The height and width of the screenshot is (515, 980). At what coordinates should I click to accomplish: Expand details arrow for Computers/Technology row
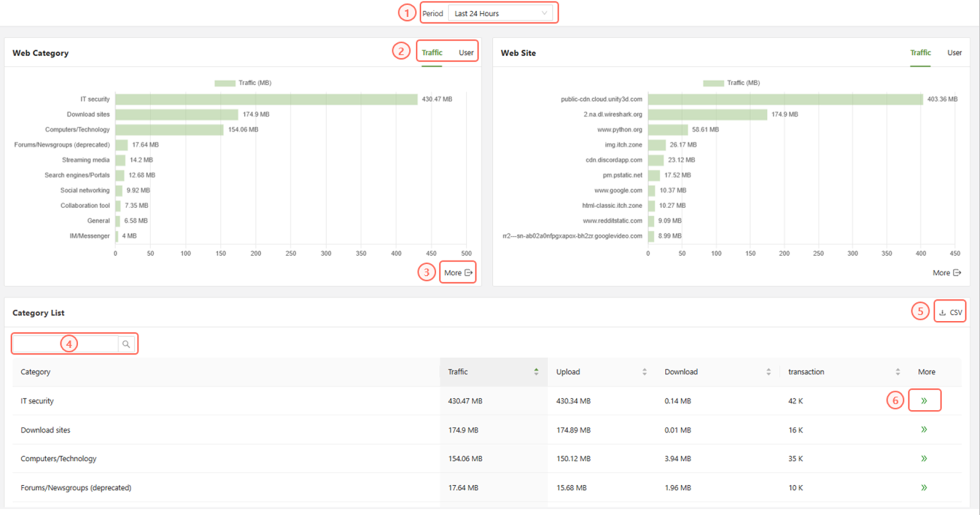[x=924, y=458]
